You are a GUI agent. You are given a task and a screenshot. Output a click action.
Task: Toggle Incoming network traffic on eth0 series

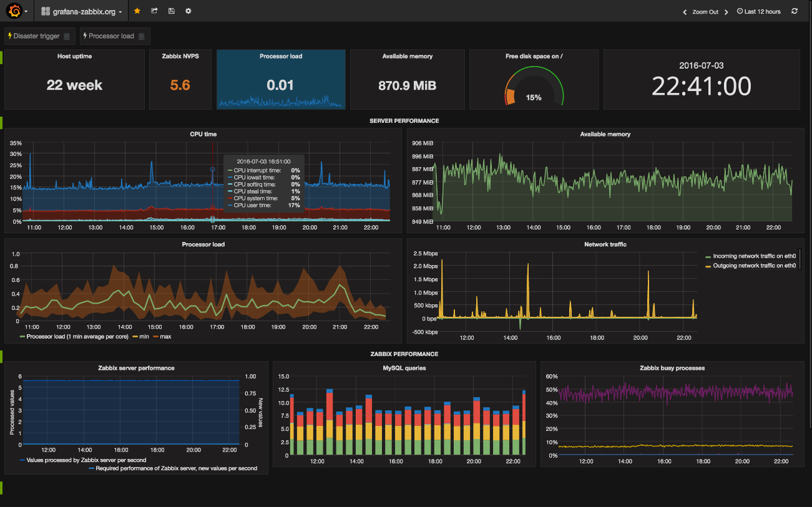point(753,256)
